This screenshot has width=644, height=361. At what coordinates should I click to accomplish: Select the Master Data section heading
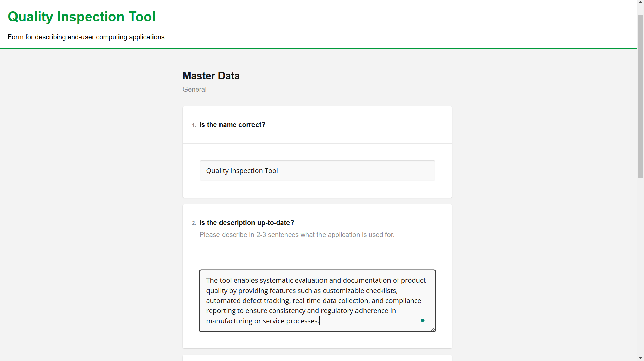click(211, 76)
